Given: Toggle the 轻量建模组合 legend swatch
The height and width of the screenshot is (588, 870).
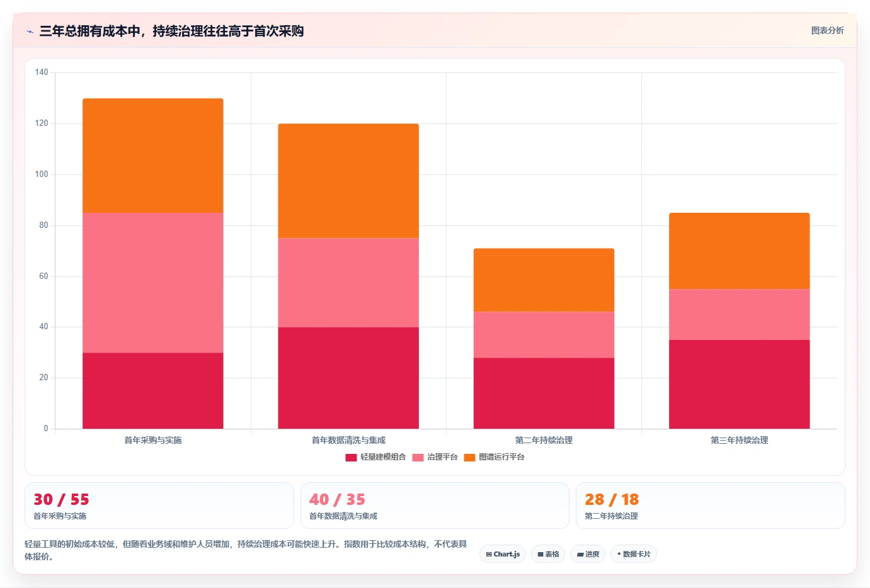Looking at the screenshot, I should tap(351, 457).
